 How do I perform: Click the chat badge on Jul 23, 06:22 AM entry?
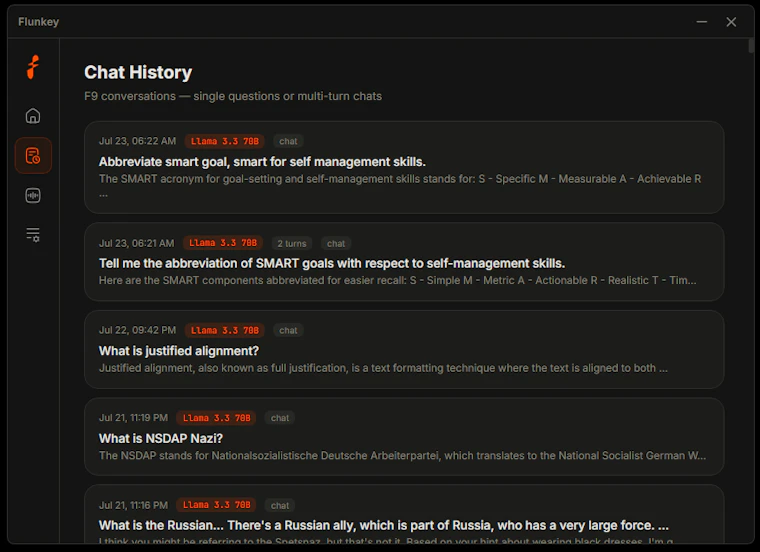click(288, 141)
